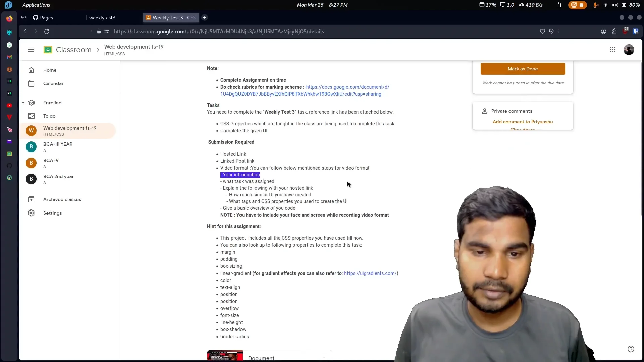This screenshot has width=644, height=362.
Task: Open the shield protection icon in address bar
Action: tap(551, 31)
